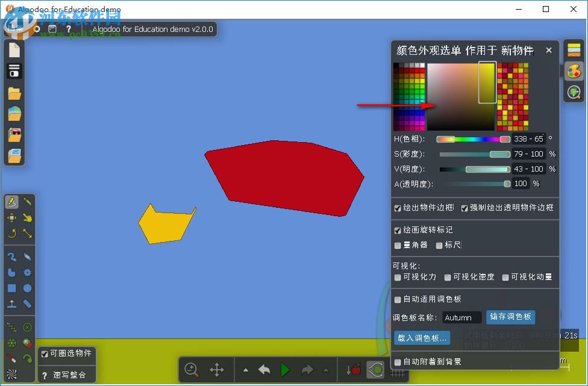Click the Undo arrow

pyautogui.click(x=263, y=370)
